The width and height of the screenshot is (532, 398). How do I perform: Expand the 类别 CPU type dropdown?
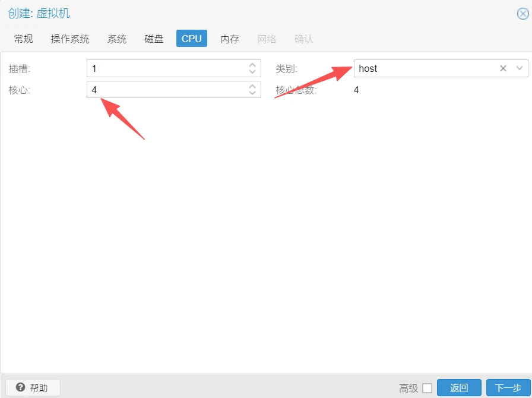pos(520,68)
